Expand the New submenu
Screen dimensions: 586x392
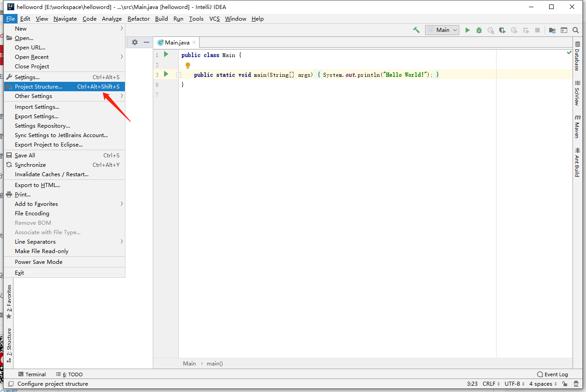pos(64,28)
